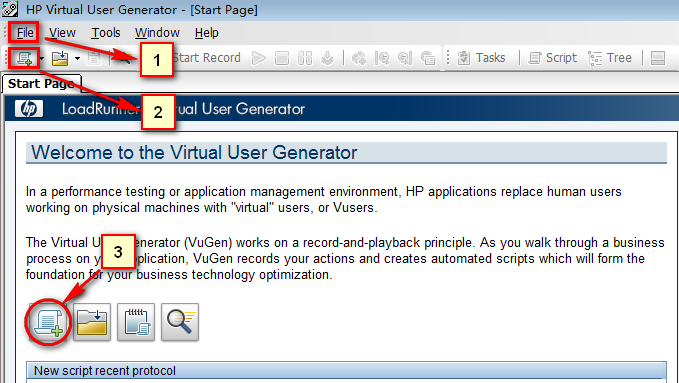Click 'Welcome to the Virtual User Generator' heading

click(x=194, y=153)
